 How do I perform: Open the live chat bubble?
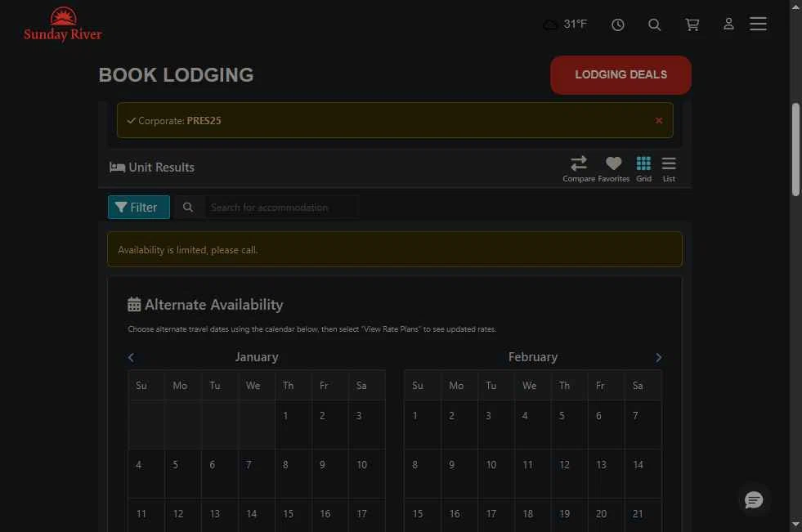click(x=754, y=500)
